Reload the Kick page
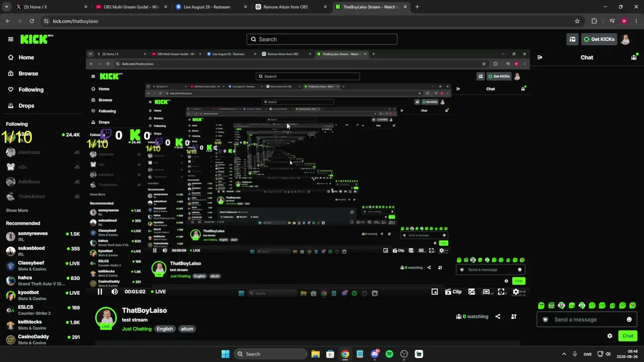The image size is (644, 362). pos(32,21)
